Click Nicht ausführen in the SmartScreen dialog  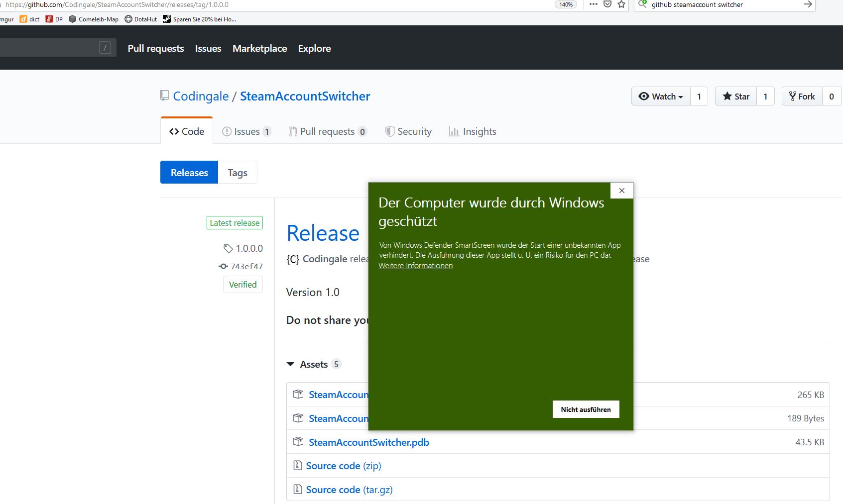click(x=586, y=409)
